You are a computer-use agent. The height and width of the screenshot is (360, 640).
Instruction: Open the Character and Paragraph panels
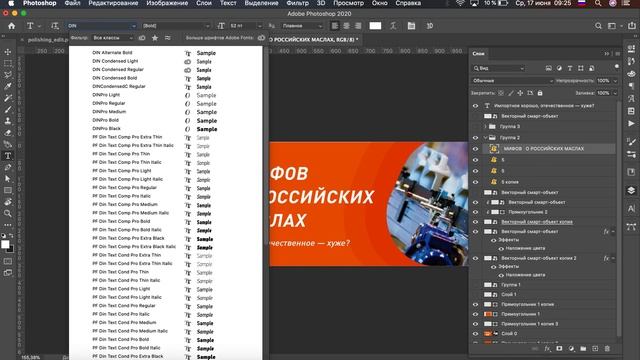411,26
